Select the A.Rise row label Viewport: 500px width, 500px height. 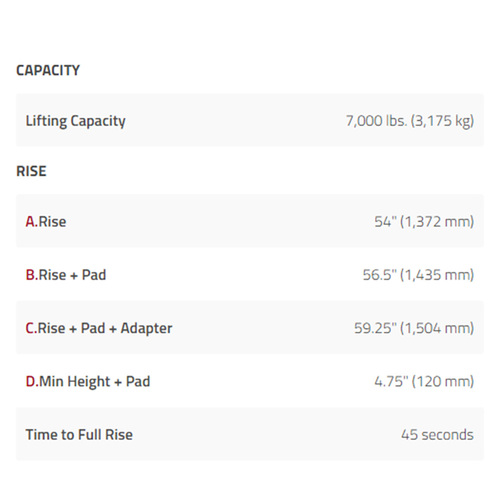click(46, 222)
